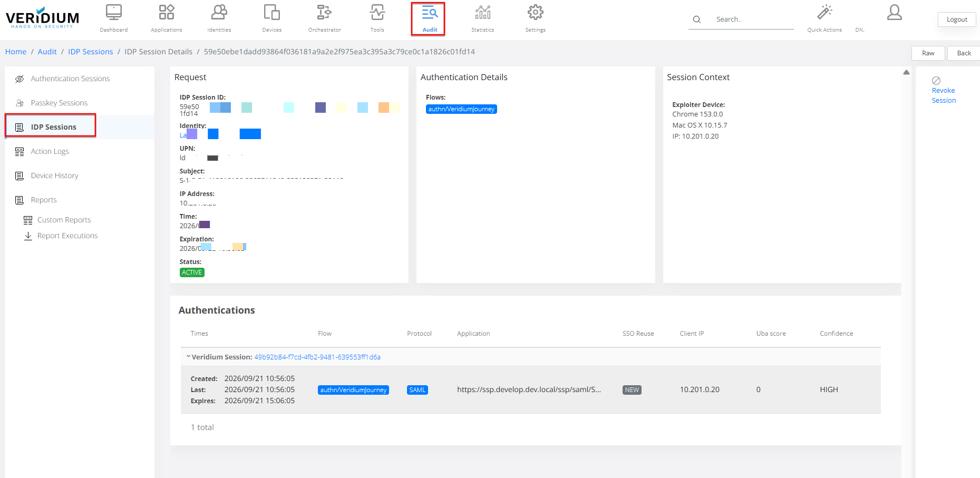This screenshot has height=478, width=980.
Task: Open Reports sidebar section
Action: 44,200
